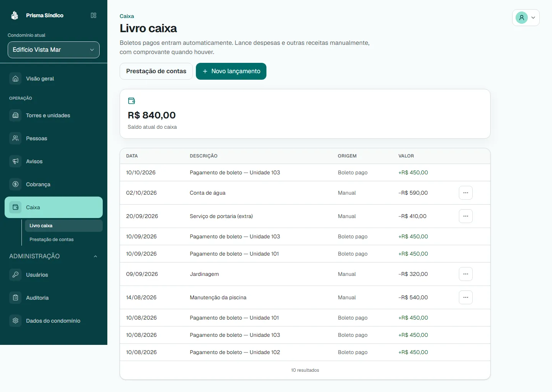Navigate to Pessoas
The height and width of the screenshot is (392, 552).
coord(54,138)
